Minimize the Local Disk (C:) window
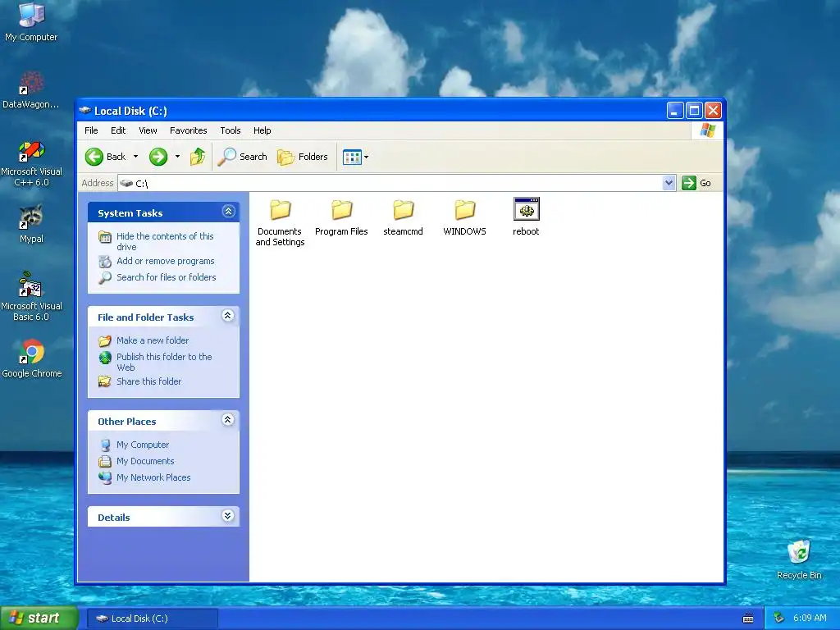The image size is (840, 630). pyautogui.click(x=674, y=111)
